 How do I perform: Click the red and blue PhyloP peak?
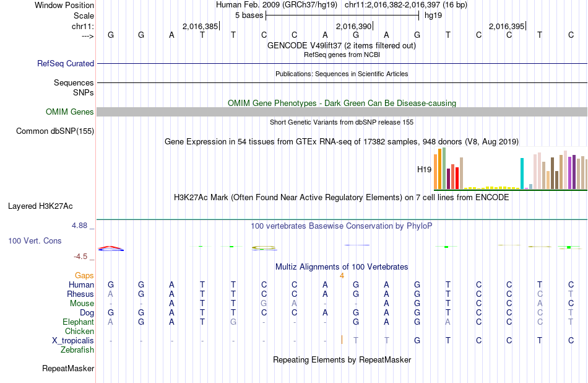tap(111, 249)
